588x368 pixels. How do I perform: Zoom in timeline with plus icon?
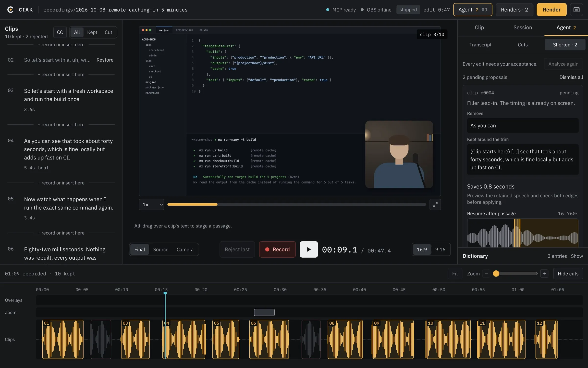(x=544, y=274)
